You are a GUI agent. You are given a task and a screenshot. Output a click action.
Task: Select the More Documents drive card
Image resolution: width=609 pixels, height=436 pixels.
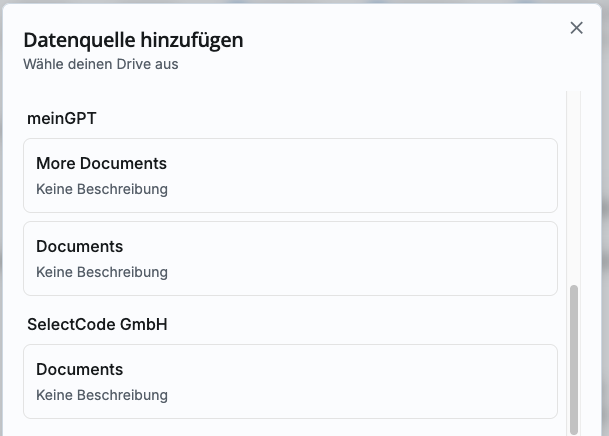tap(290, 175)
